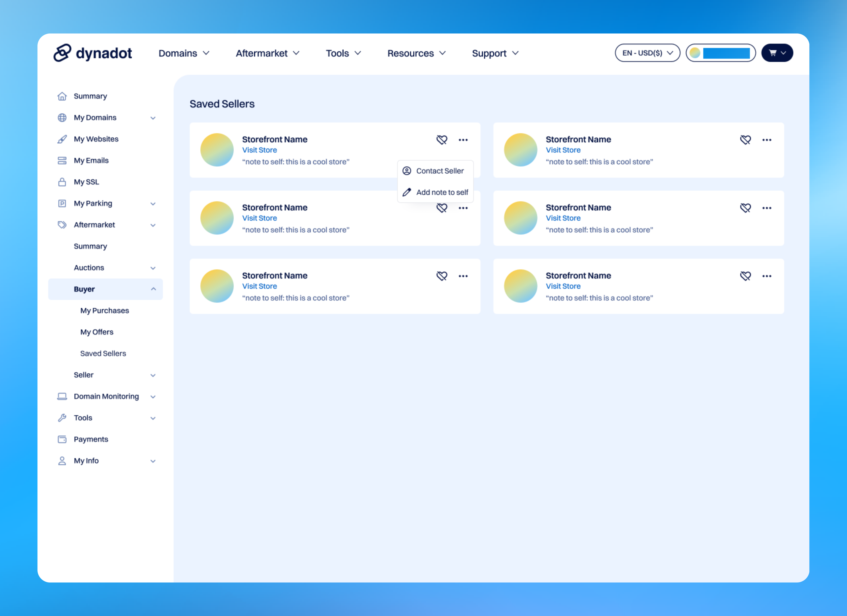
Task: Unsave seller with heart icon on top-right card
Action: (745, 140)
